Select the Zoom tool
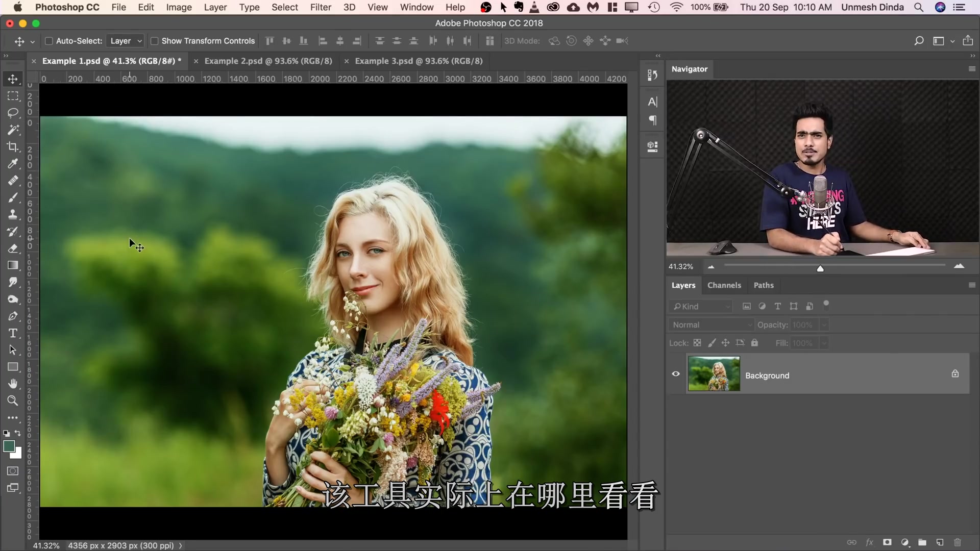The image size is (980, 551). click(x=13, y=401)
